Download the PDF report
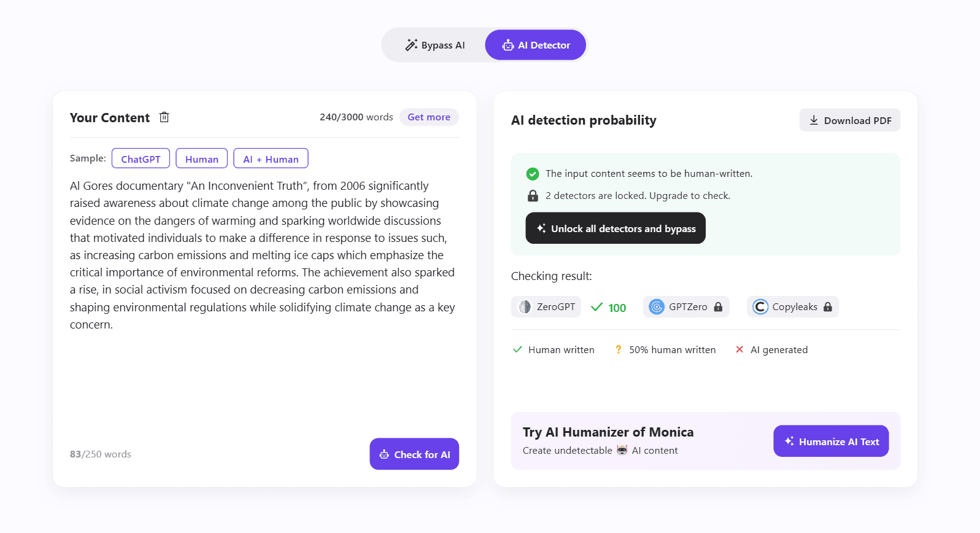Screen dimensions: 980x533 [x=850, y=120]
